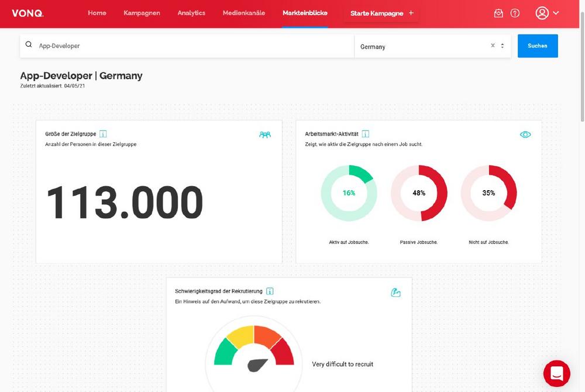Image resolution: width=585 pixels, height=392 pixels.
Task: Toggle the location list arrows
Action: coord(503,46)
